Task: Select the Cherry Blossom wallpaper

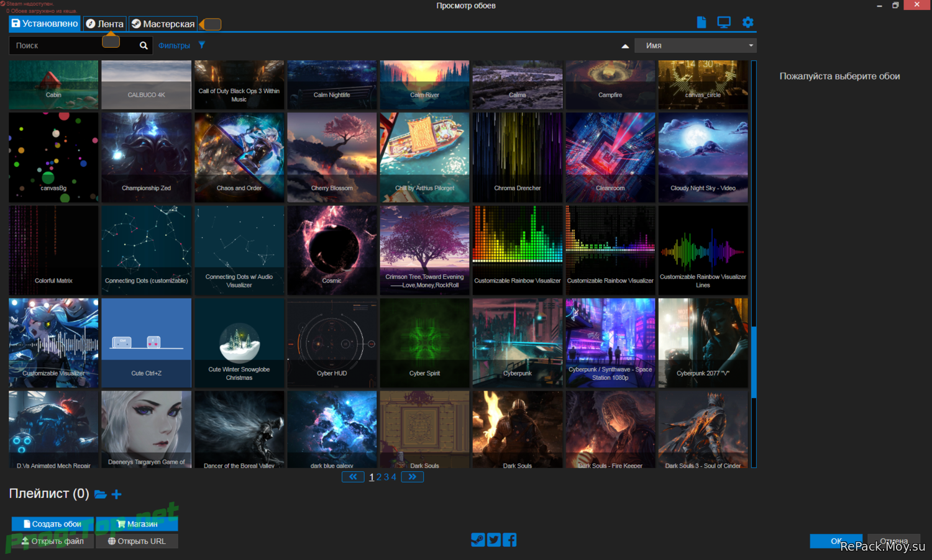Action: point(332,157)
